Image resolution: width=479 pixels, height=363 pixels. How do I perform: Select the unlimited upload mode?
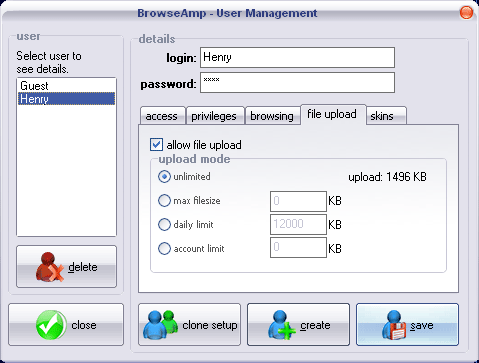164,176
